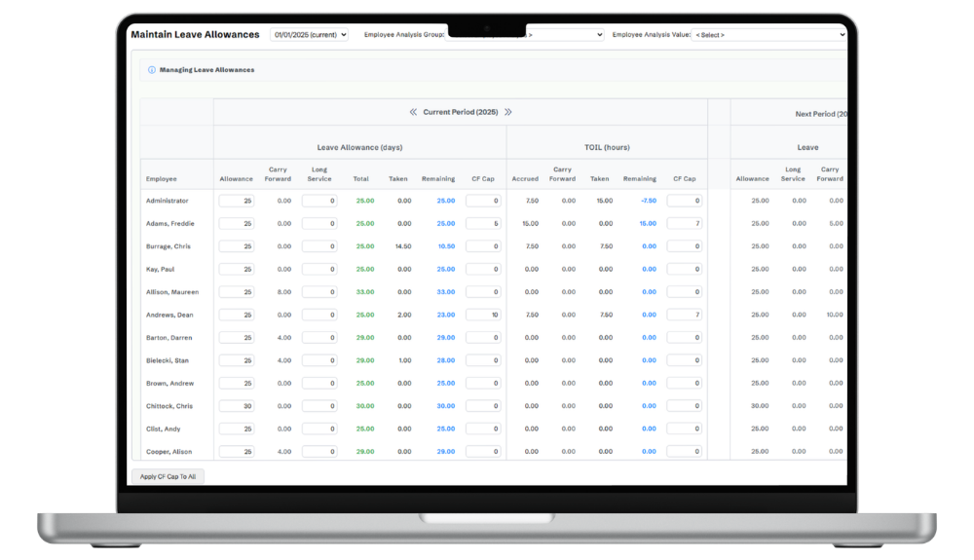
Task: Click Long Service field for Cooper, Alison
Action: point(319,452)
